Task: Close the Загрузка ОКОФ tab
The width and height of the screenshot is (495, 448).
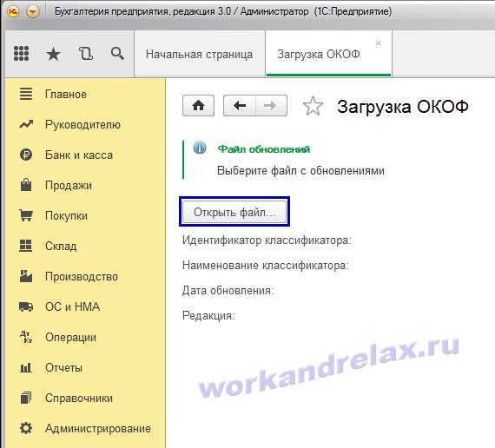Action: click(378, 43)
